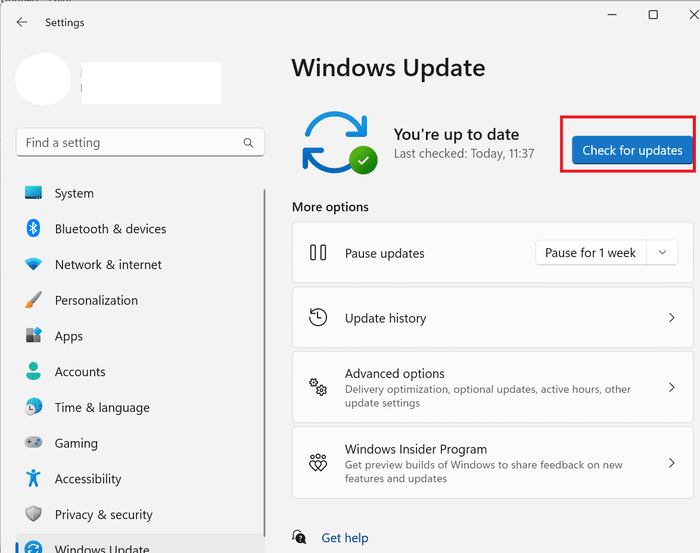Click chevron on Update history row
Image resolution: width=700 pixels, height=553 pixels.
(x=671, y=317)
